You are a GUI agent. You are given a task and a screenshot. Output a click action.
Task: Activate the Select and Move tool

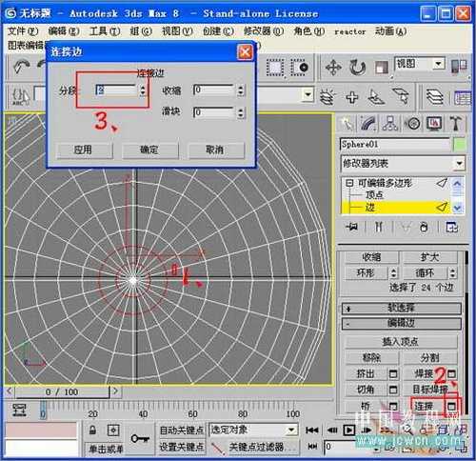pos(333,68)
